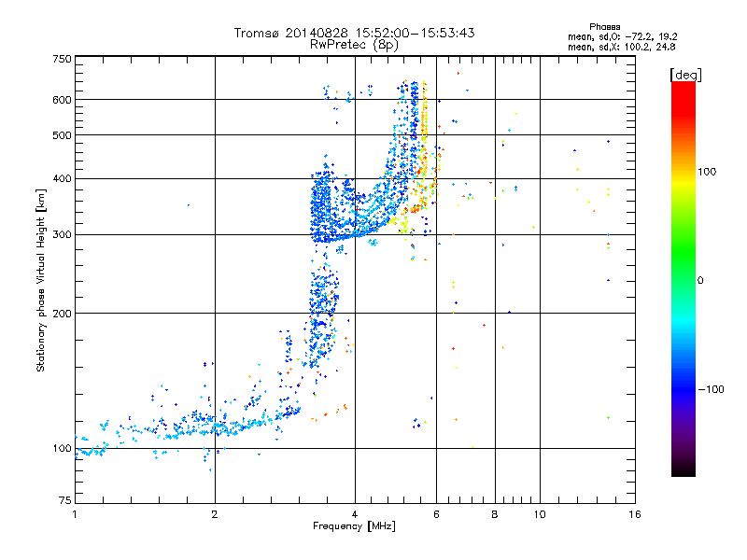Click the colorbar label '0'
Viewport: 747px width, 560px height.
700,281
